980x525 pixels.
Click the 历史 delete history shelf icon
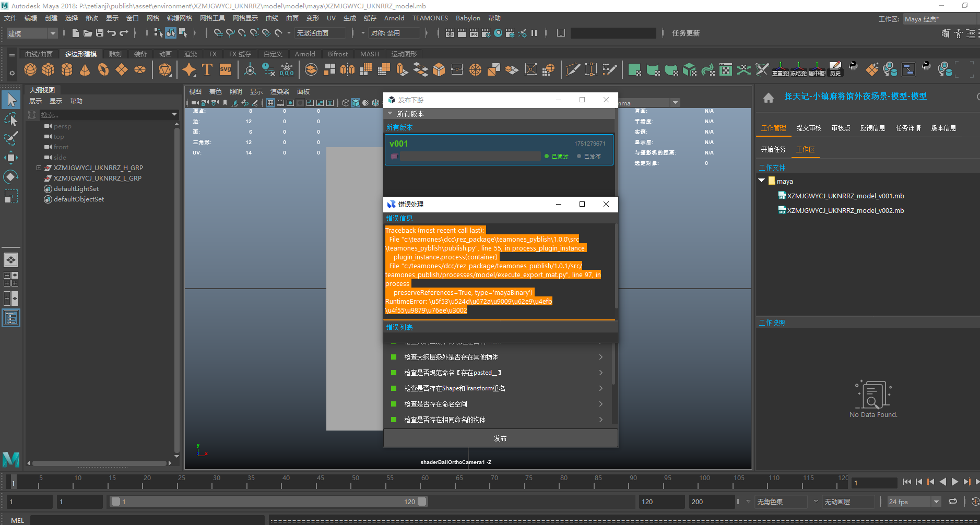click(x=835, y=69)
